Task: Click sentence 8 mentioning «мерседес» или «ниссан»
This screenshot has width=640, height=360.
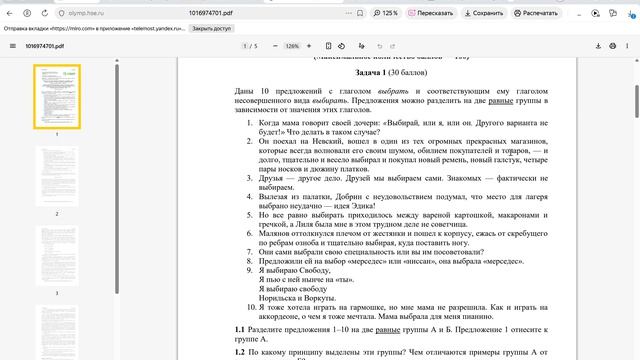Action: pos(391,261)
